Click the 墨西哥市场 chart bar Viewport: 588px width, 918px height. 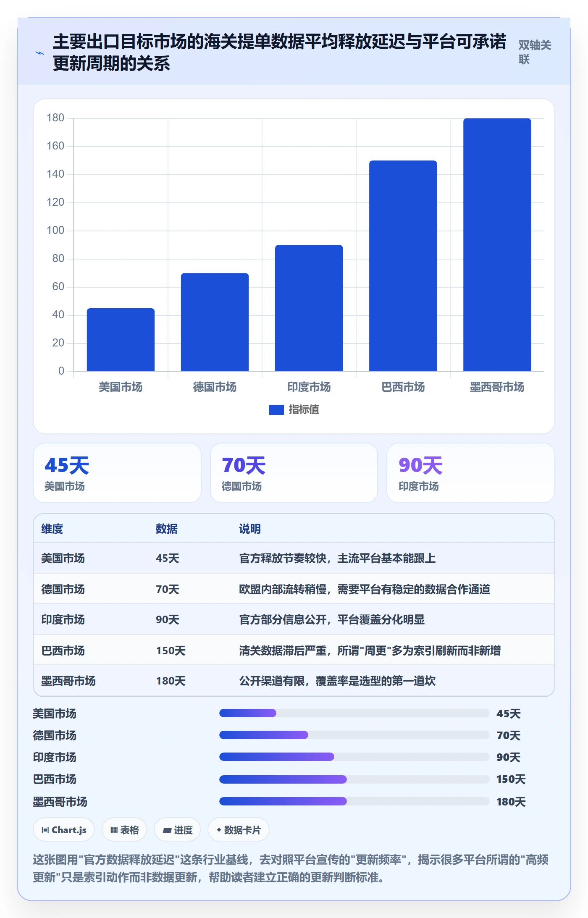click(497, 245)
